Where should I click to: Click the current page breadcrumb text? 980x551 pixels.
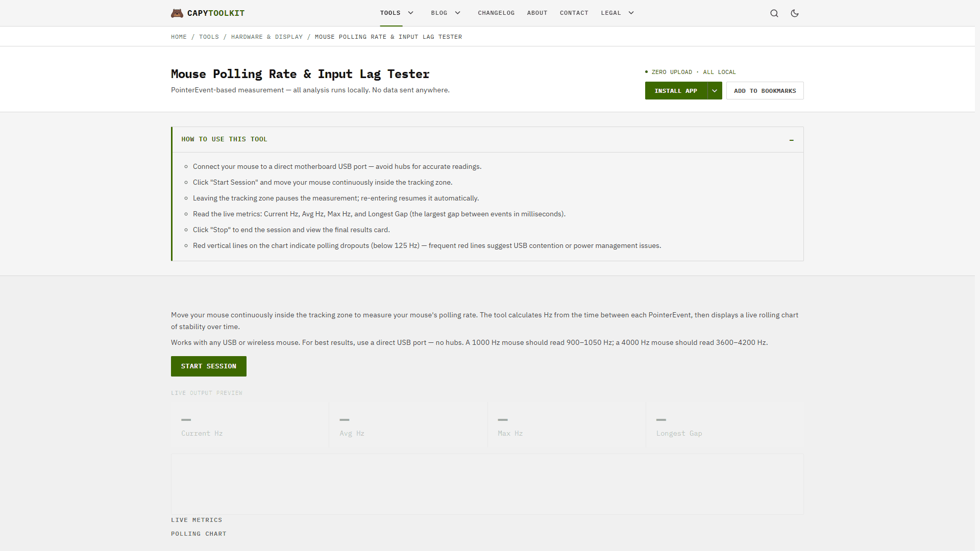pyautogui.click(x=388, y=37)
